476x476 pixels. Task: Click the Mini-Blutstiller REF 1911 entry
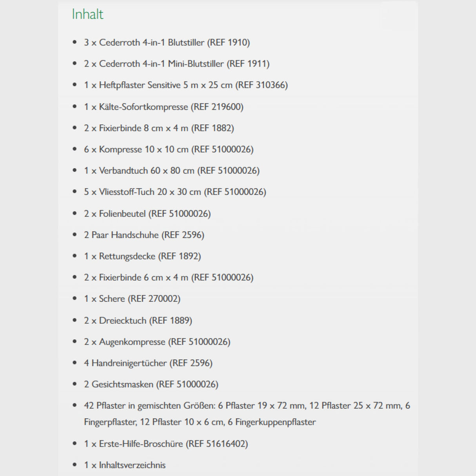(177, 64)
